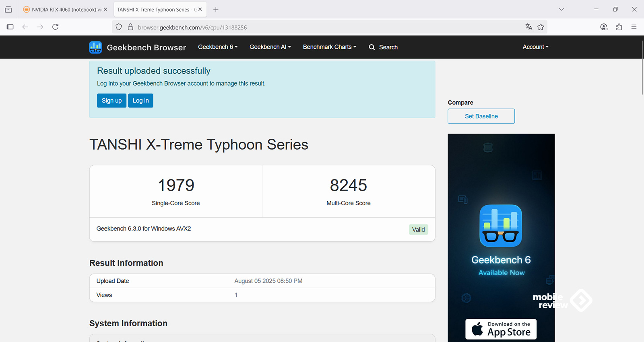The width and height of the screenshot is (644, 342).
Task: Open Firefox recent browsing tabs icon
Action: 8,9
